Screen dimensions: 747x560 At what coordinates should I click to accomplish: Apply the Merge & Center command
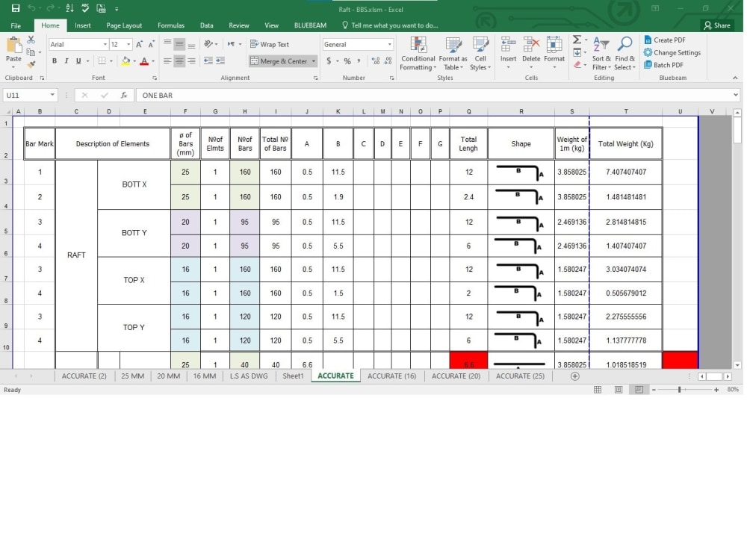pos(278,61)
